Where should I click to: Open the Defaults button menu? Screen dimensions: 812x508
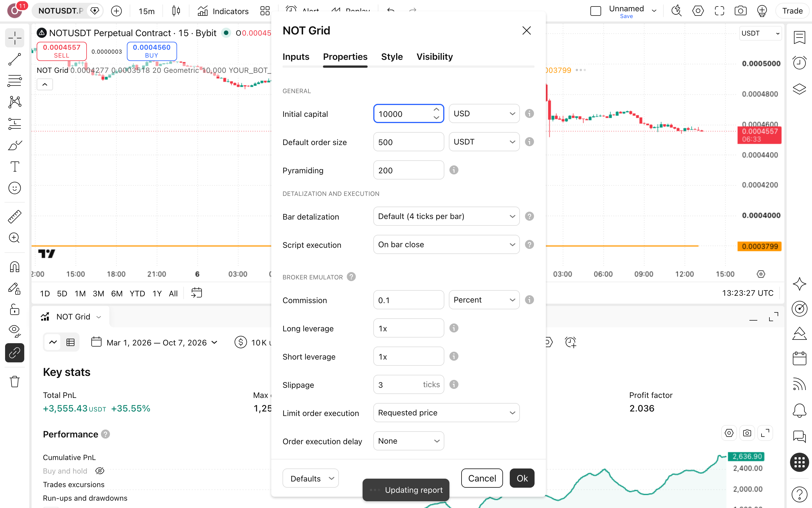(x=310, y=478)
